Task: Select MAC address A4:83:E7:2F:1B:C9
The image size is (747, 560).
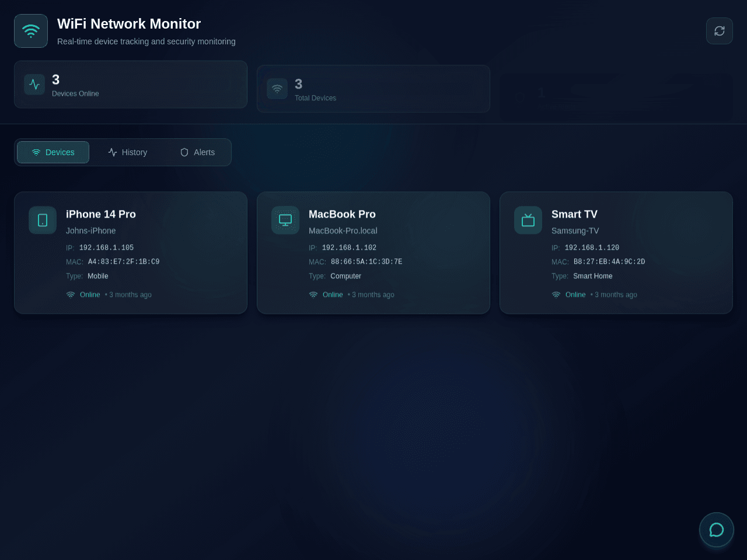Action: click(x=124, y=262)
